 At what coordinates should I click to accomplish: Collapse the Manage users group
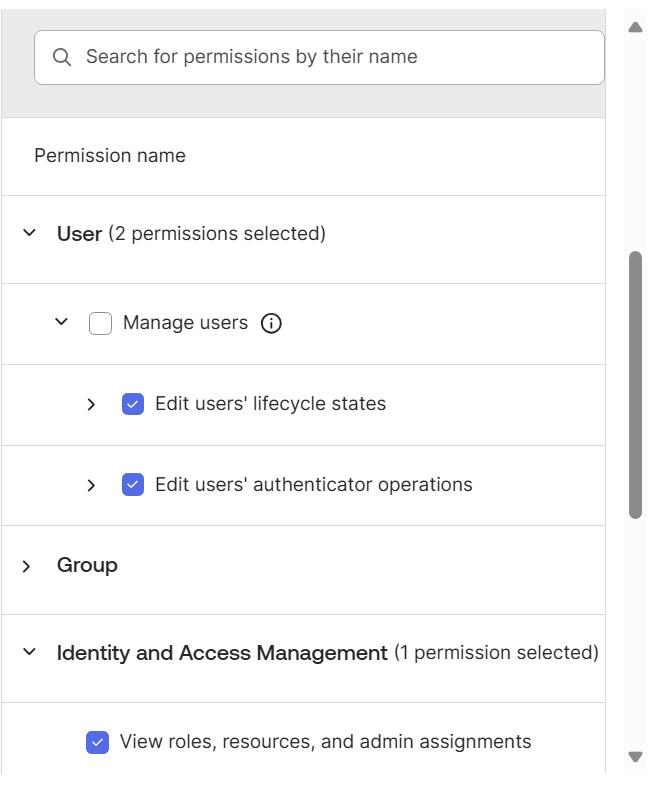[x=61, y=322]
